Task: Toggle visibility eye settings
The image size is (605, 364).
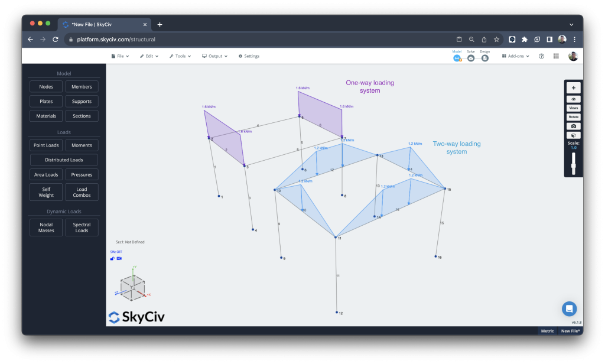Action: coord(573,99)
